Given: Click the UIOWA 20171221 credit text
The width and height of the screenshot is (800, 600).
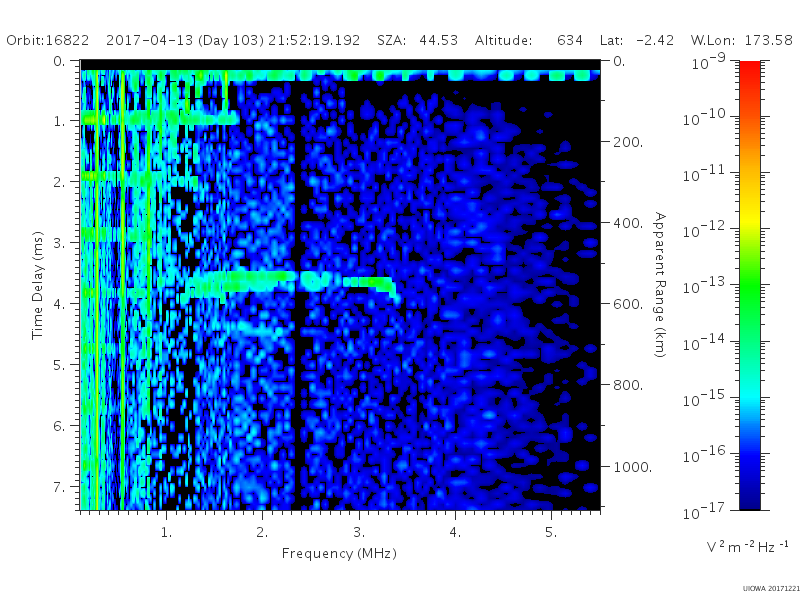Looking at the screenshot, I should [x=771, y=589].
